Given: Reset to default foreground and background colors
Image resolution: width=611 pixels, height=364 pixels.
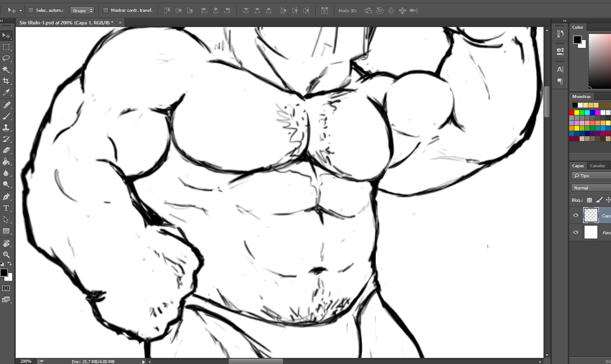Looking at the screenshot, I should tap(2, 264).
